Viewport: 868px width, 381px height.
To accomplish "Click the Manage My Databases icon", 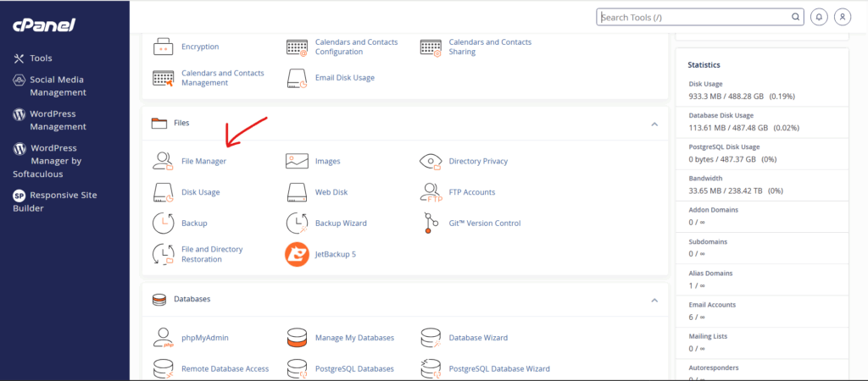I will point(297,338).
